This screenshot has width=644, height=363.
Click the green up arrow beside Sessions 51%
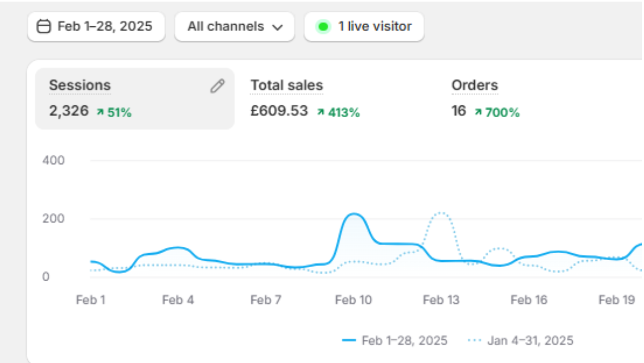pyautogui.click(x=100, y=112)
